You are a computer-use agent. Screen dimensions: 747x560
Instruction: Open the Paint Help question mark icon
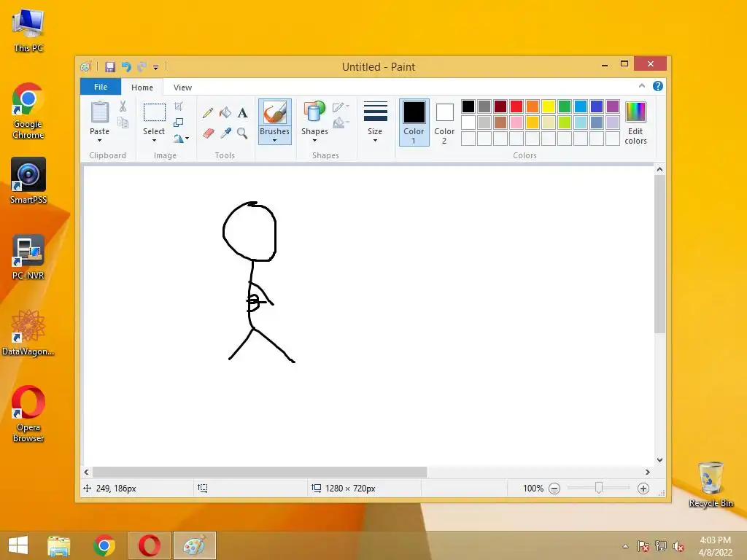[658, 86]
